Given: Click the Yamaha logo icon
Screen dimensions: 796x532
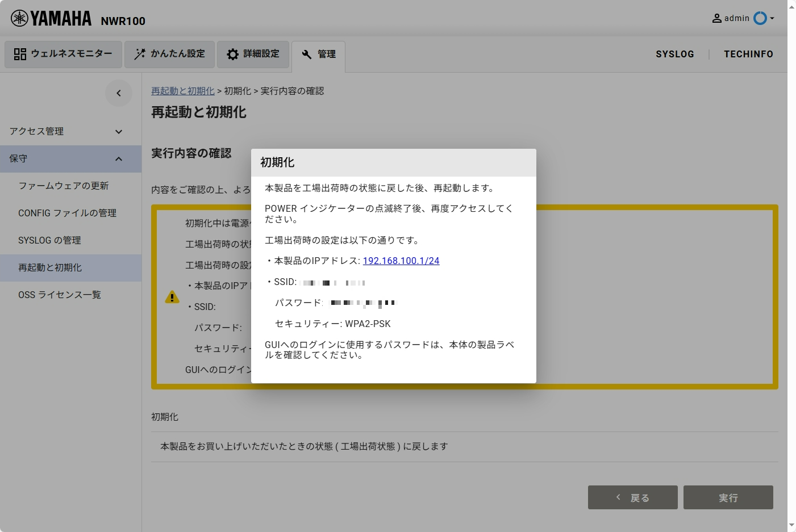Looking at the screenshot, I should click(19, 18).
